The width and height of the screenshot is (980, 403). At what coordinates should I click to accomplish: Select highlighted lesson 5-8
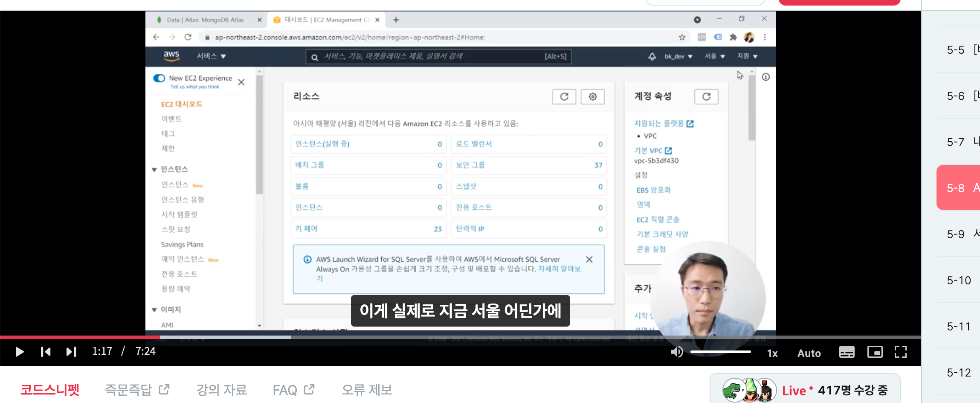click(958, 187)
